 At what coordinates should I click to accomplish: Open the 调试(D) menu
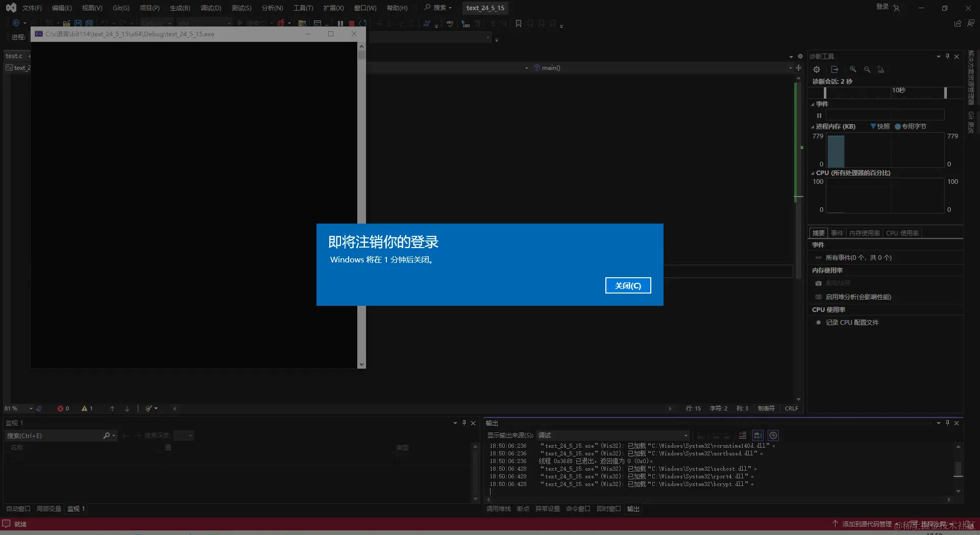tap(211, 8)
